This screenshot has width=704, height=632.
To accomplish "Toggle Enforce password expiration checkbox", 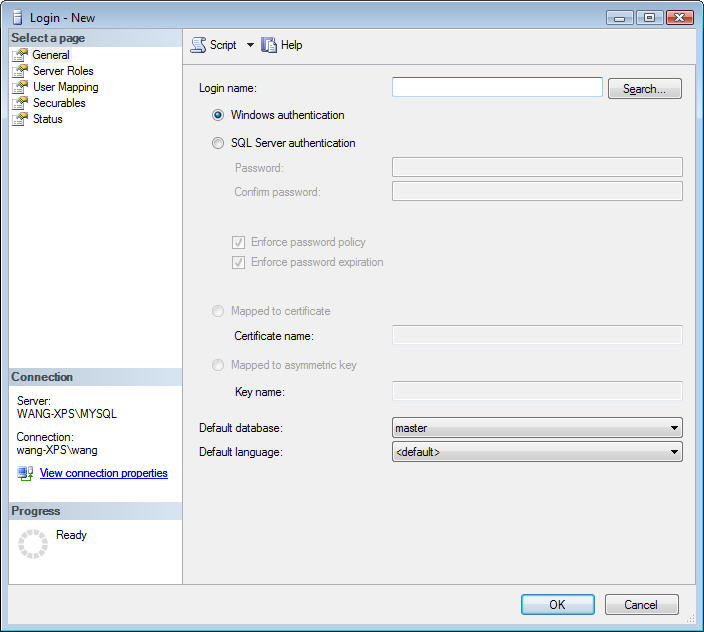I will pos(238,262).
